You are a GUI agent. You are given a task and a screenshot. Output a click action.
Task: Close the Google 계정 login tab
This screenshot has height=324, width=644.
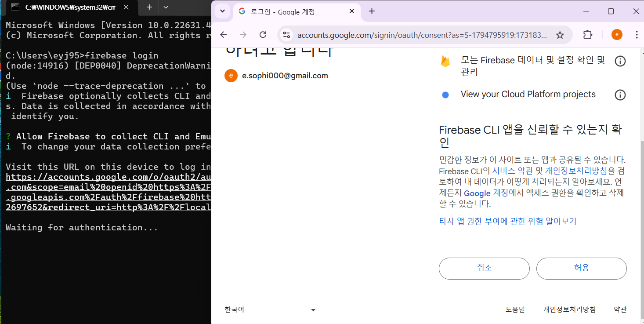[x=351, y=11]
